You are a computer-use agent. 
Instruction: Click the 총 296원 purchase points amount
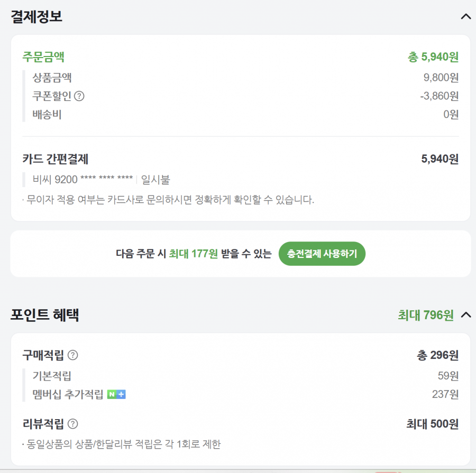(437, 355)
